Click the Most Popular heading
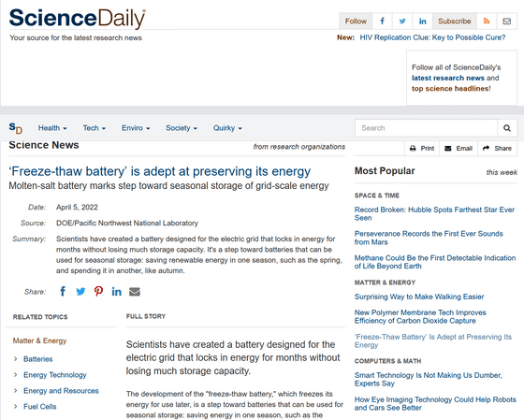The height and width of the screenshot is (420, 524). [x=385, y=171]
